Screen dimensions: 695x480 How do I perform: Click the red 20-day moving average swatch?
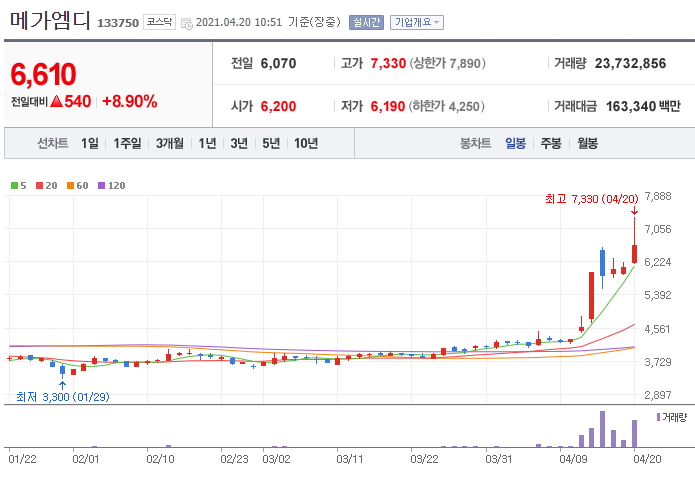tap(39, 186)
